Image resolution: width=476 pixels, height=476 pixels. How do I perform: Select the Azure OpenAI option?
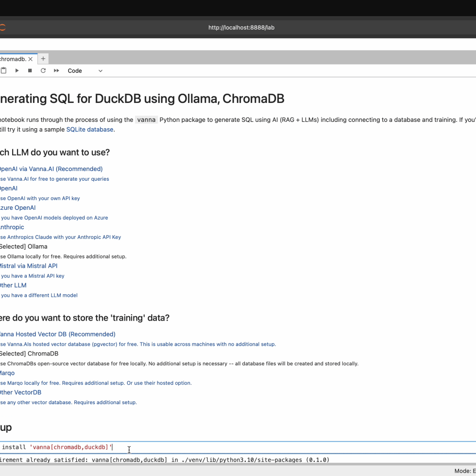pos(17,208)
